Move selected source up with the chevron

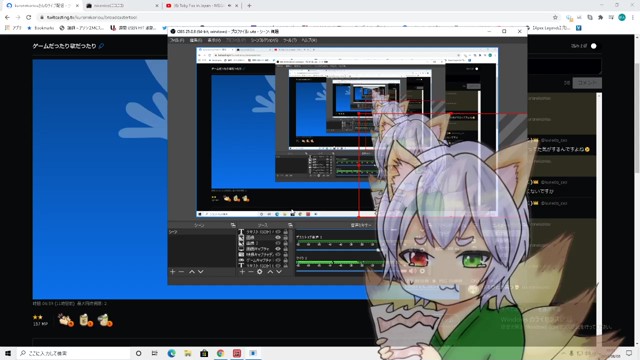(270, 272)
